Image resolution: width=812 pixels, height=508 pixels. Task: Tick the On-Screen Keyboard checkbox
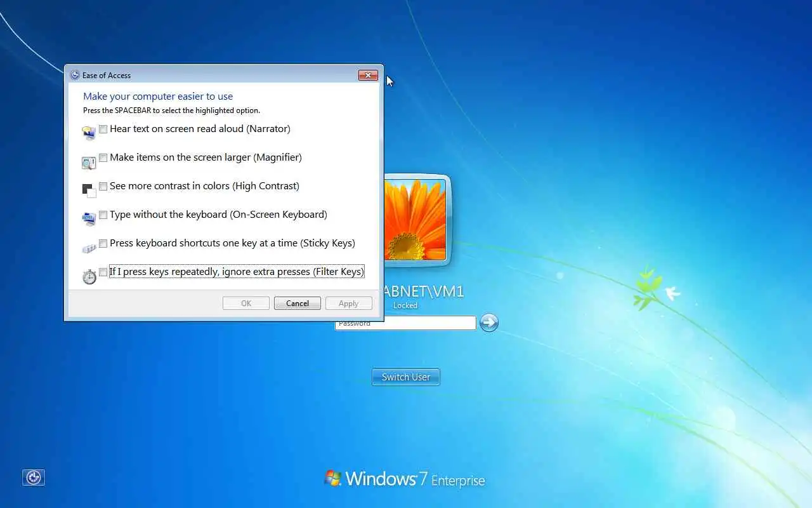(x=103, y=215)
